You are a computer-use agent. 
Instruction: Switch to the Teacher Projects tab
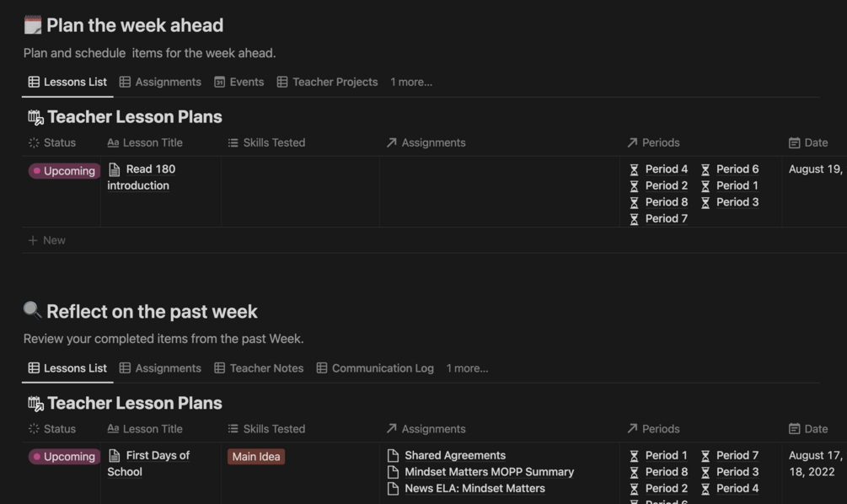point(327,82)
